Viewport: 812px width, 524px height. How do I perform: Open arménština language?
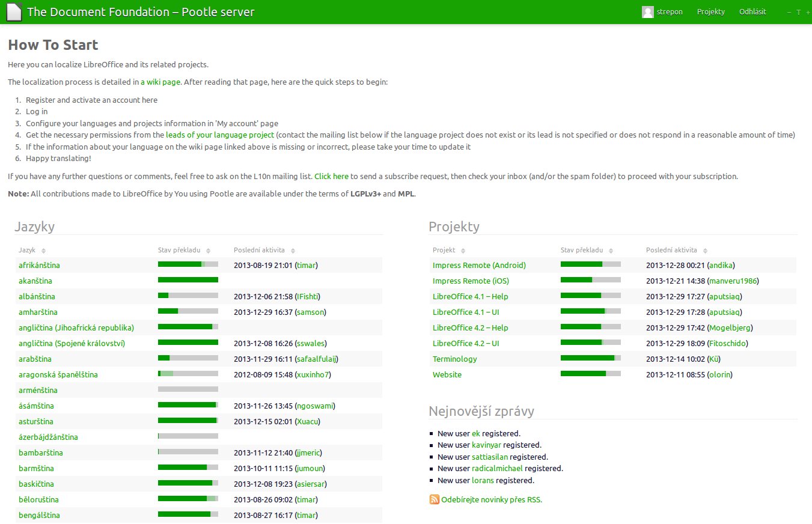pyautogui.click(x=38, y=390)
